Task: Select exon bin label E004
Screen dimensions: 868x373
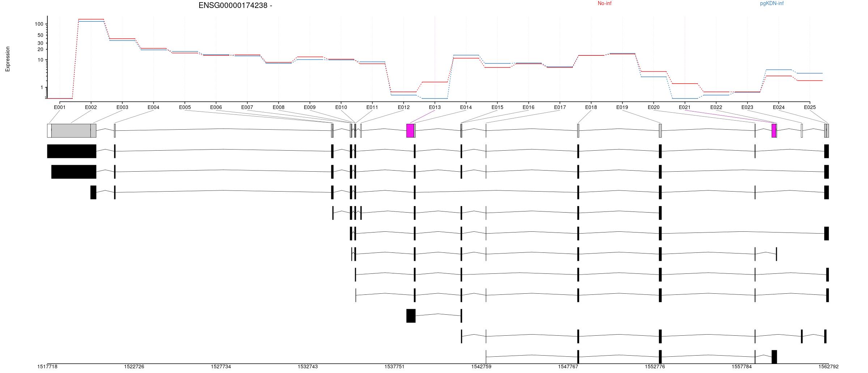Action: pyautogui.click(x=153, y=107)
